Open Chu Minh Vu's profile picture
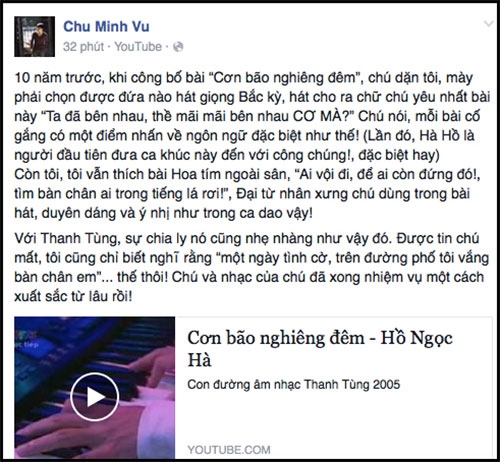 [34, 36]
